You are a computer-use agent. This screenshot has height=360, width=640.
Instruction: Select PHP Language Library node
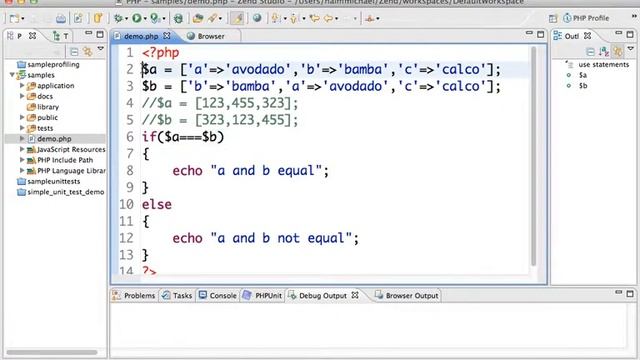66,171
